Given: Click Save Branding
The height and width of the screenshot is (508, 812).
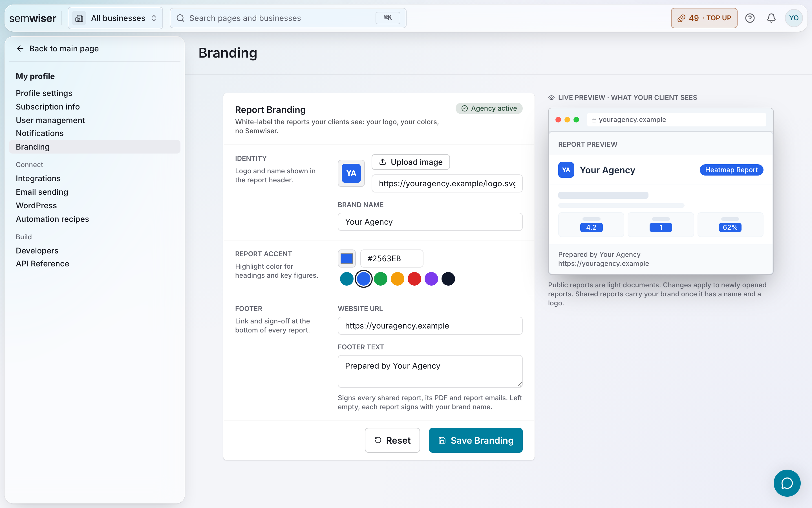Looking at the screenshot, I should (475, 440).
